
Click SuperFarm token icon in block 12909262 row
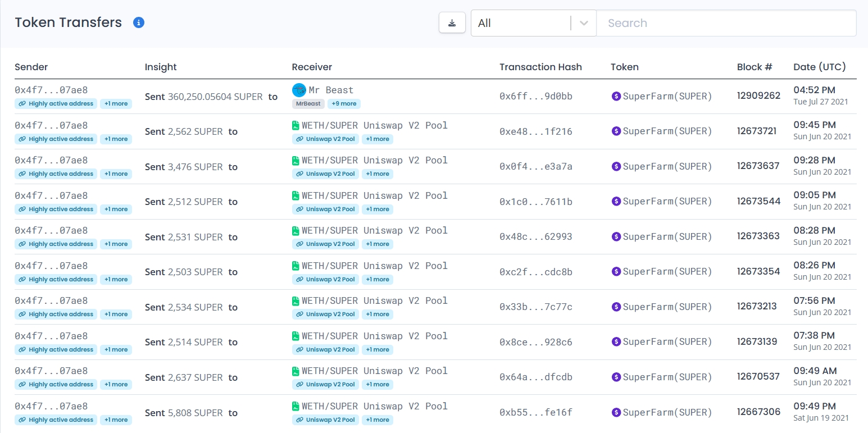coord(616,96)
